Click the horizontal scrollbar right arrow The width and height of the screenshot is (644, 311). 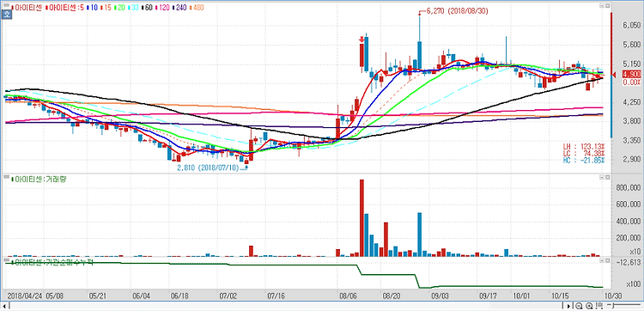pyautogui.click(x=568, y=306)
